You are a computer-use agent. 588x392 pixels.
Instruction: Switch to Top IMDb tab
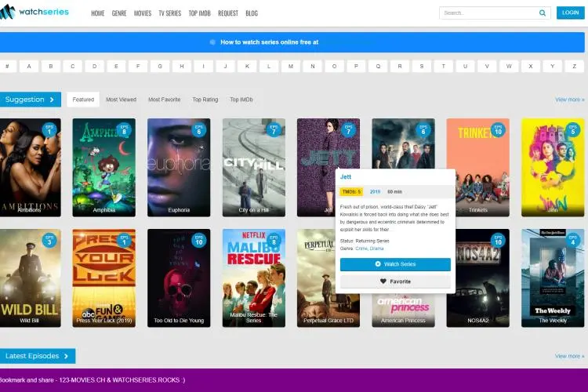pyautogui.click(x=241, y=100)
